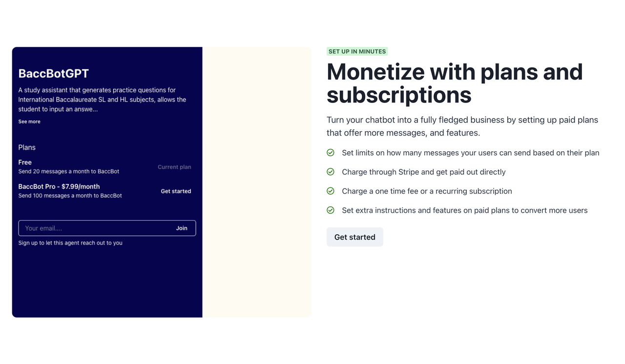Expand description with See more
The height and width of the screenshot is (364, 625).
tap(29, 121)
